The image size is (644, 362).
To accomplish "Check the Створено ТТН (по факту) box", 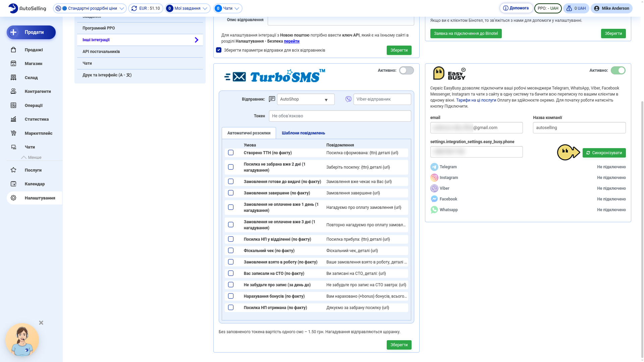I will [x=231, y=153].
